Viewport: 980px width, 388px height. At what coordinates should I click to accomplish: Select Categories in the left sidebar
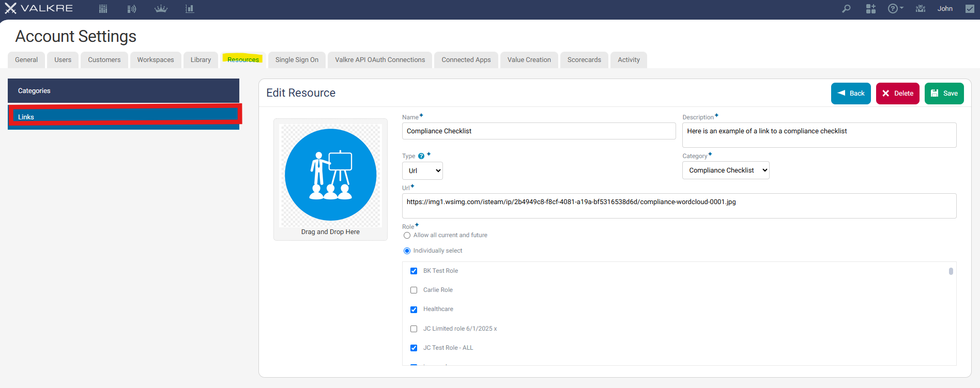[x=124, y=90]
